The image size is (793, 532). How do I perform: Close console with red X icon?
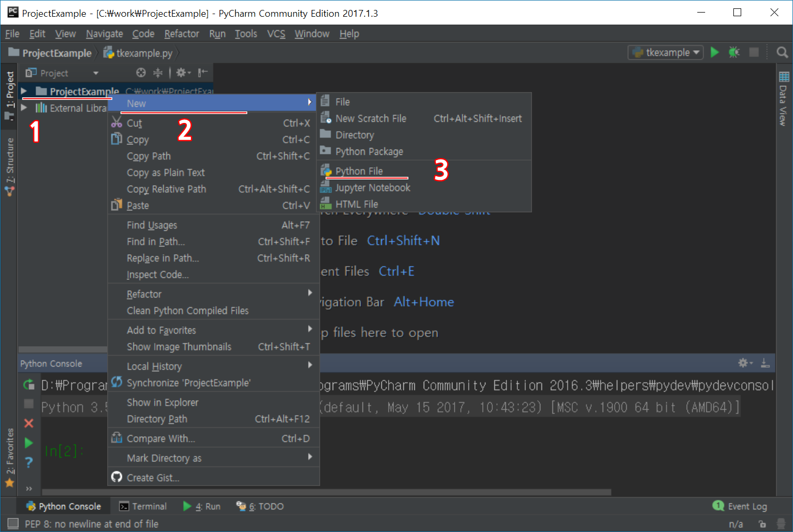tap(29, 423)
